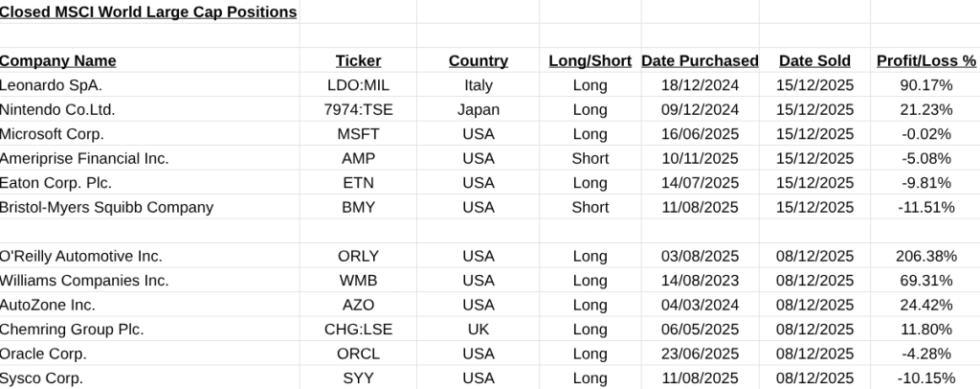The image size is (980, 389).
Task: Select the SYY ticker cell
Action: coord(359,378)
